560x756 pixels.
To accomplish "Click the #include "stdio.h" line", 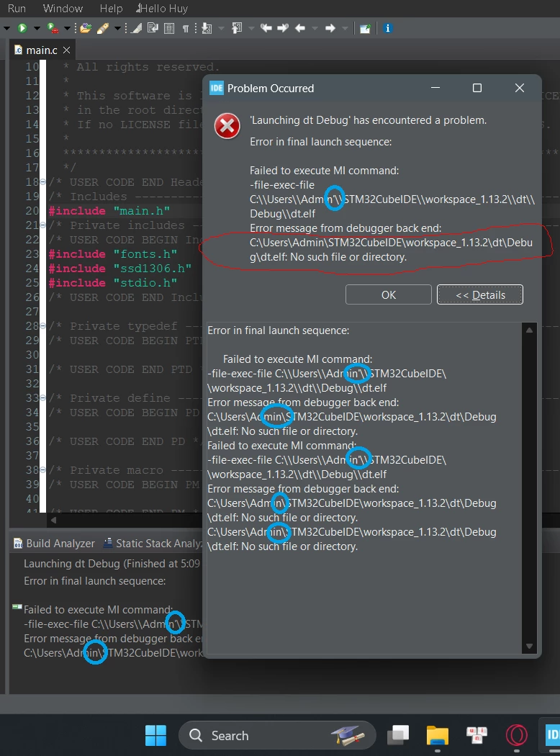I will point(113,283).
